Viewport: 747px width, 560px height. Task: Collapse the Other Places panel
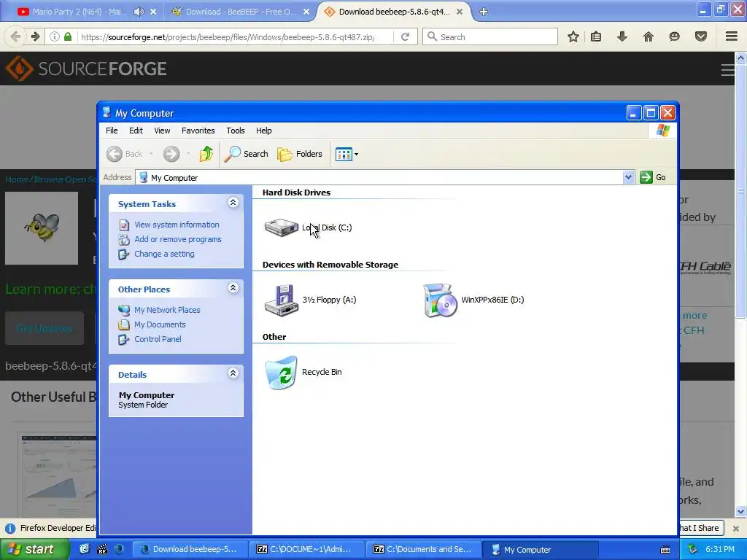pos(233,288)
